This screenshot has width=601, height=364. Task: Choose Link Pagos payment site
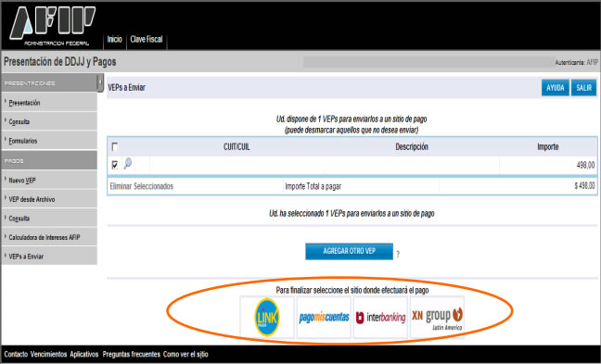click(x=267, y=317)
